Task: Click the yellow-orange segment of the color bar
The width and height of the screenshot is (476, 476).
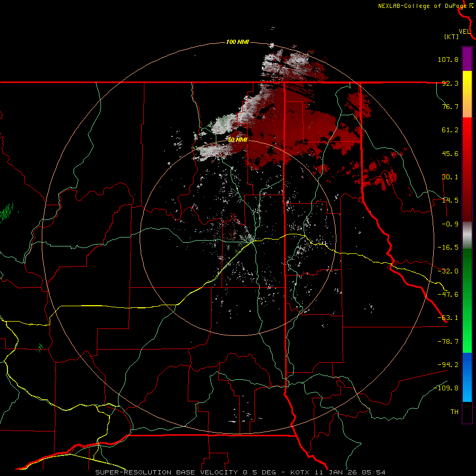Action: (467, 94)
